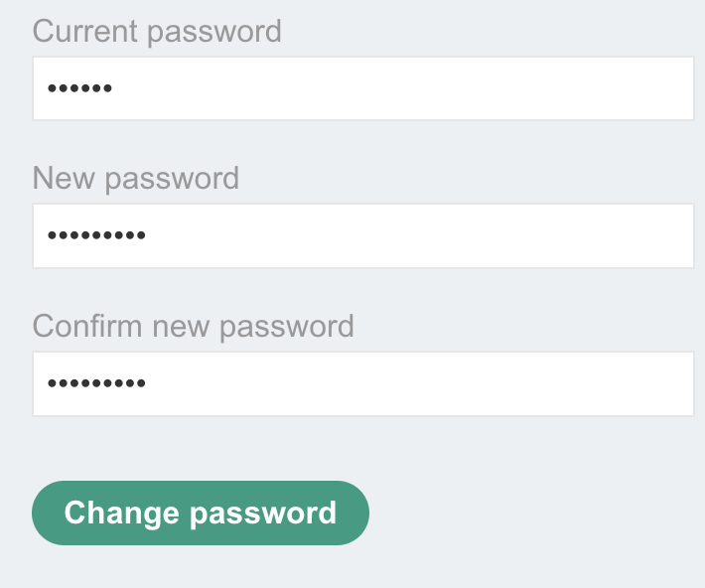Click the masked dots in Current password
This screenshot has width=705, height=588.
(x=79, y=89)
